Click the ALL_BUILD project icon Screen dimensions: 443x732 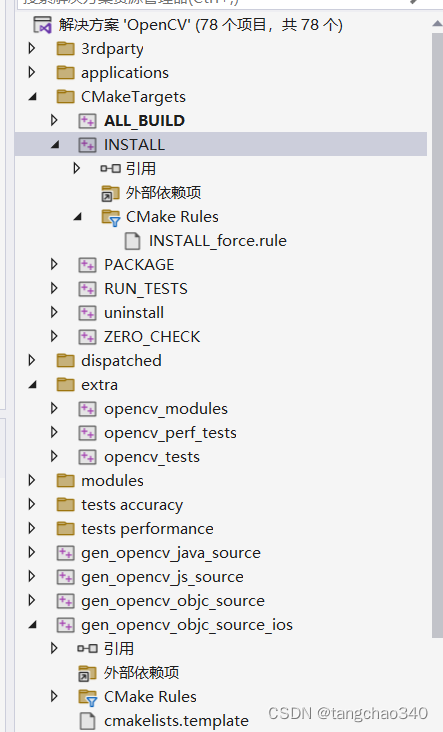[87, 120]
